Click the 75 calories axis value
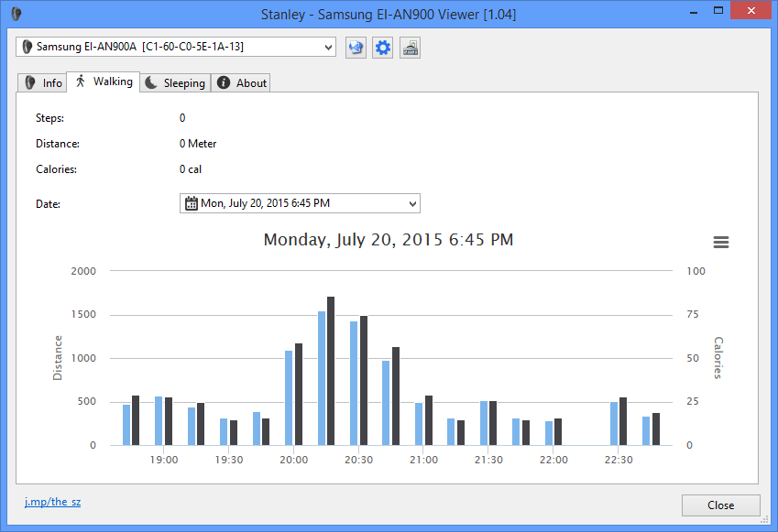The width and height of the screenshot is (778, 532). 693,314
